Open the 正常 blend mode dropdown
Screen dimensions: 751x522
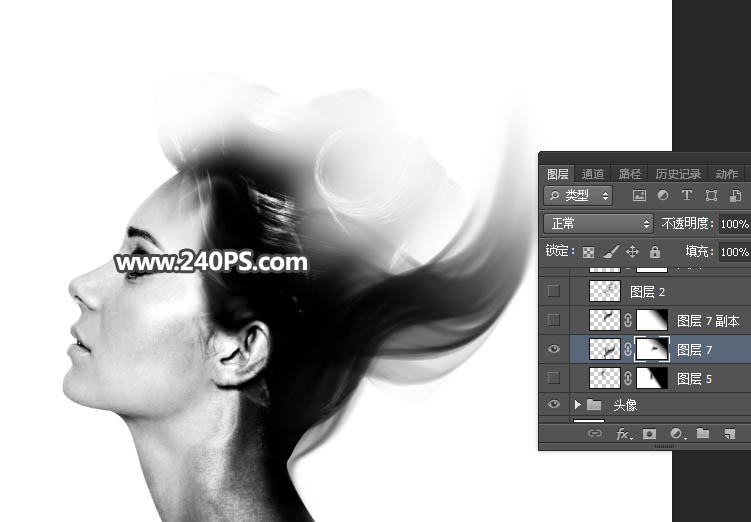[599, 224]
